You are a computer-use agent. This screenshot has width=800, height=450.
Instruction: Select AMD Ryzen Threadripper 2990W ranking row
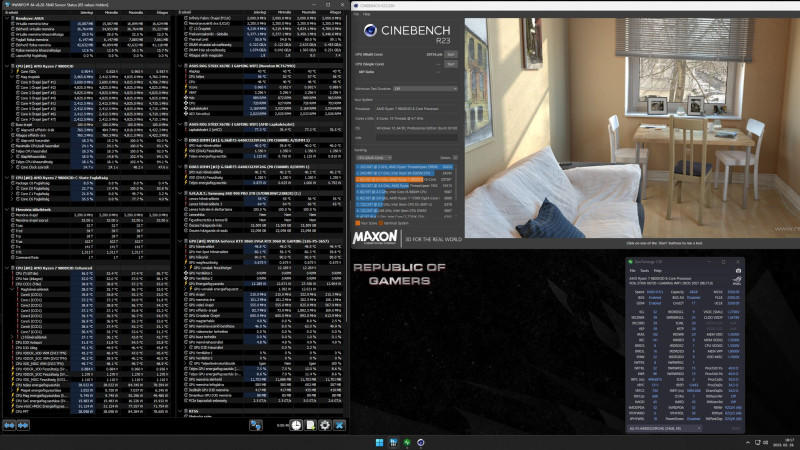[x=404, y=167]
